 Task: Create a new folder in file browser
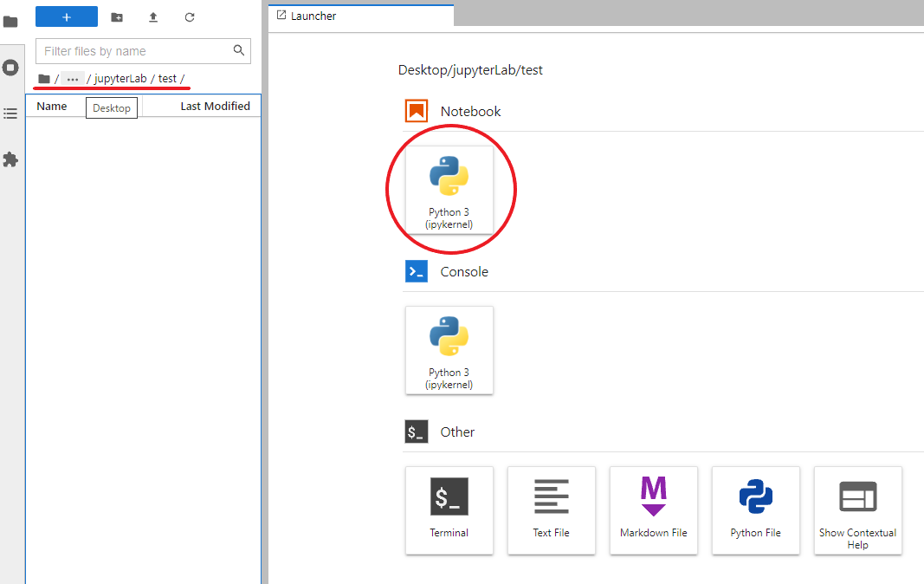(117, 17)
